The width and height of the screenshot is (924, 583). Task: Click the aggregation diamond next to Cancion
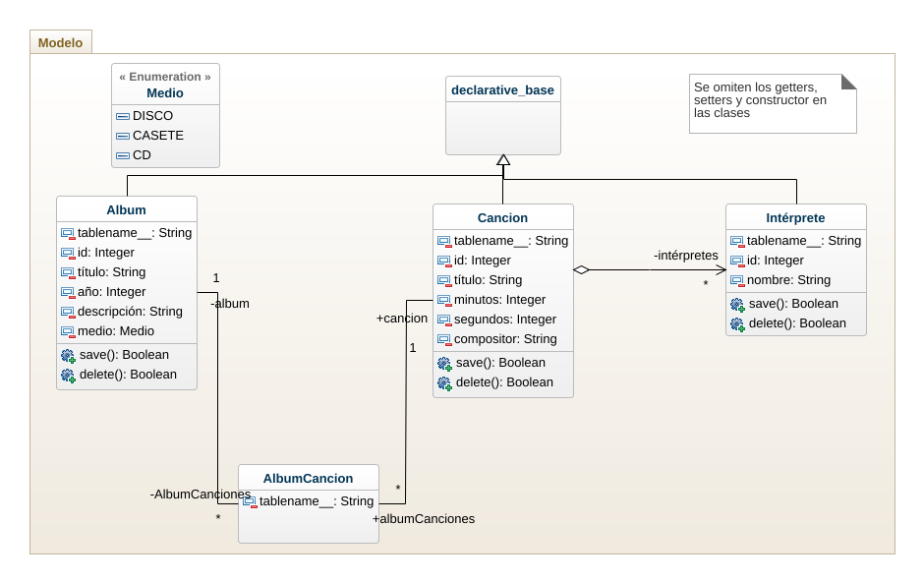tap(581, 269)
